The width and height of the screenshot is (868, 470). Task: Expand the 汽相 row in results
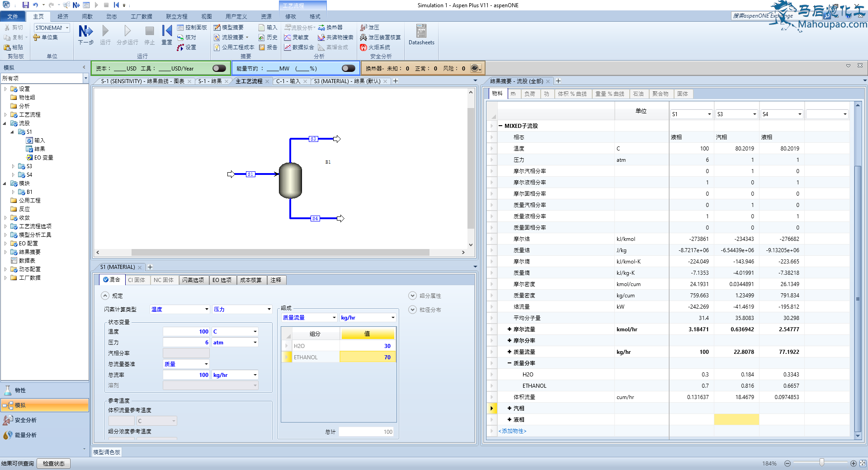click(x=509, y=409)
